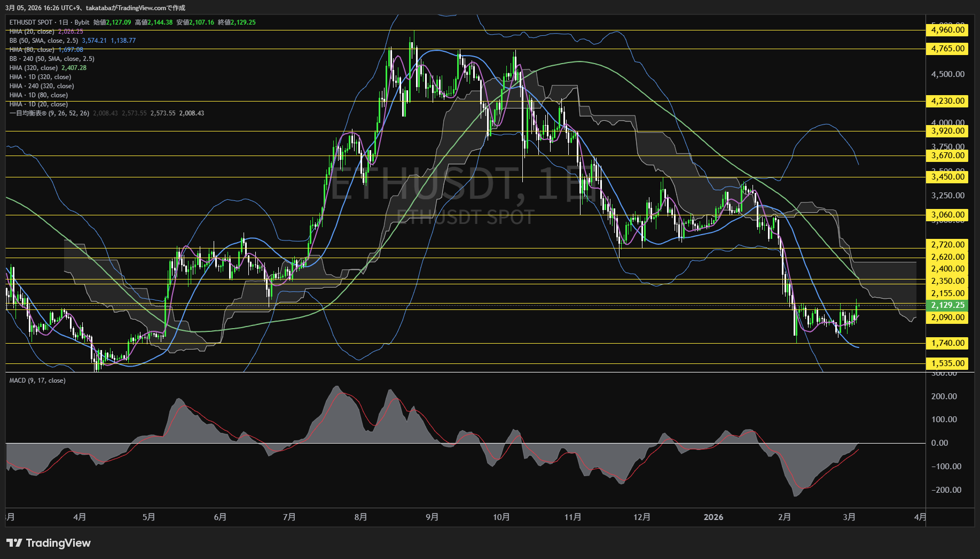Click the green 2,129.25 current price label

tap(947, 305)
